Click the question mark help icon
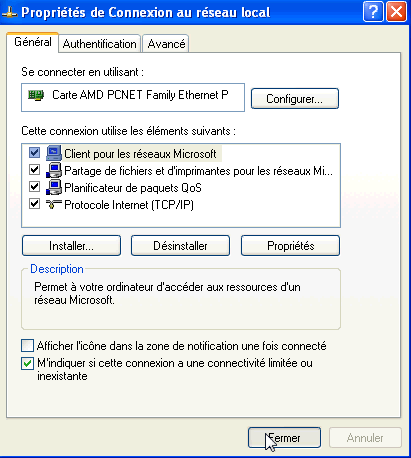Screen dimensions: 411x458 click(x=373, y=12)
